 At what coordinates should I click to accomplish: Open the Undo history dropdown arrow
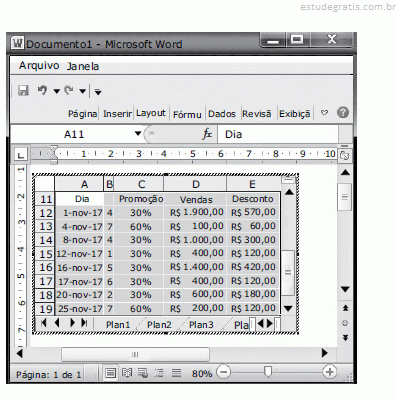pos(56,91)
